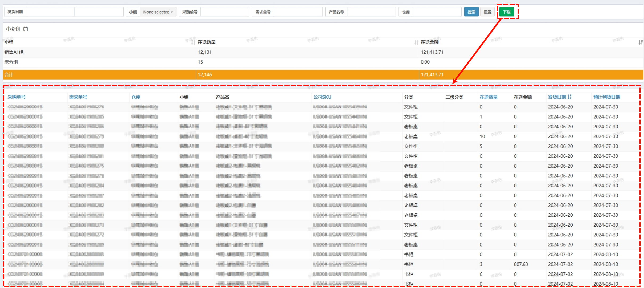
Task: Open the second 发货日期 end date field
Action: tap(99, 12)
